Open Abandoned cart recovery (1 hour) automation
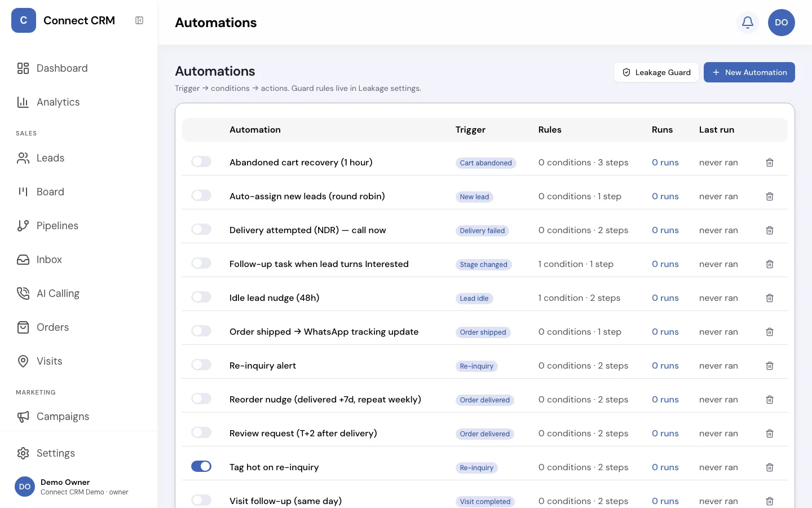This screenshot has height=508, width=812. pos(301,163)
